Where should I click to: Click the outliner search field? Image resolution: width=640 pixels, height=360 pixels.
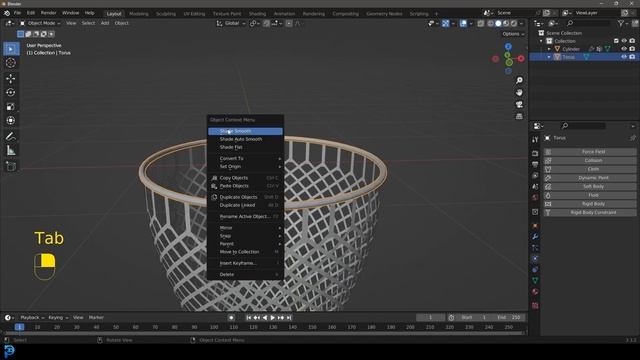(588, 23)
